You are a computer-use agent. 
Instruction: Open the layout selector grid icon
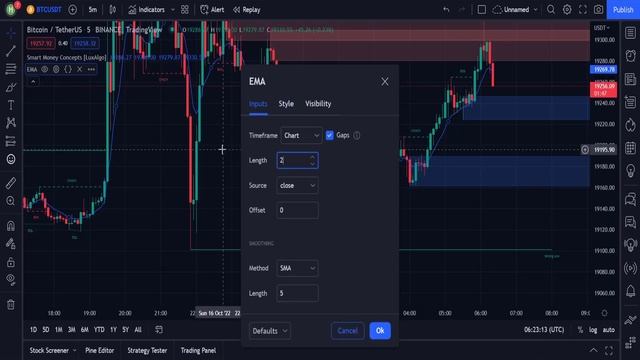[x=185, y=10]
